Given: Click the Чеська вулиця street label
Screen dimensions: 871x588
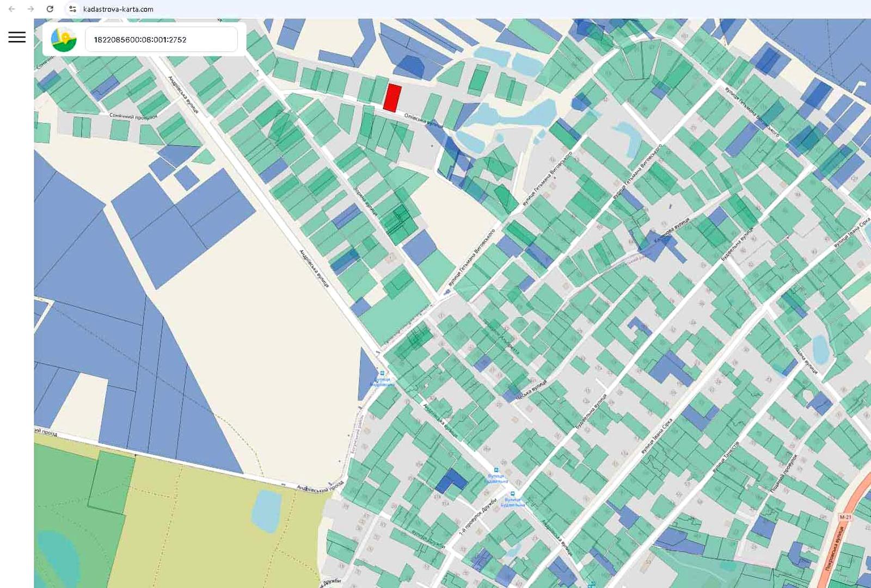Looking at the screenshot, I should point(531,391).
